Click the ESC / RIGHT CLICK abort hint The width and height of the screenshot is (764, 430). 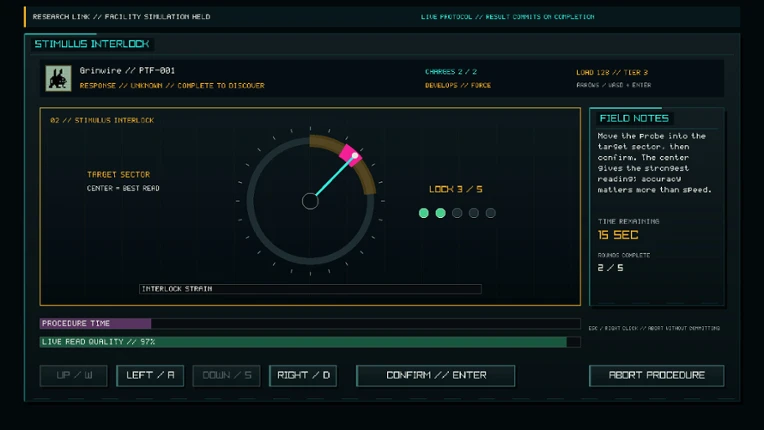pos(654,328)
